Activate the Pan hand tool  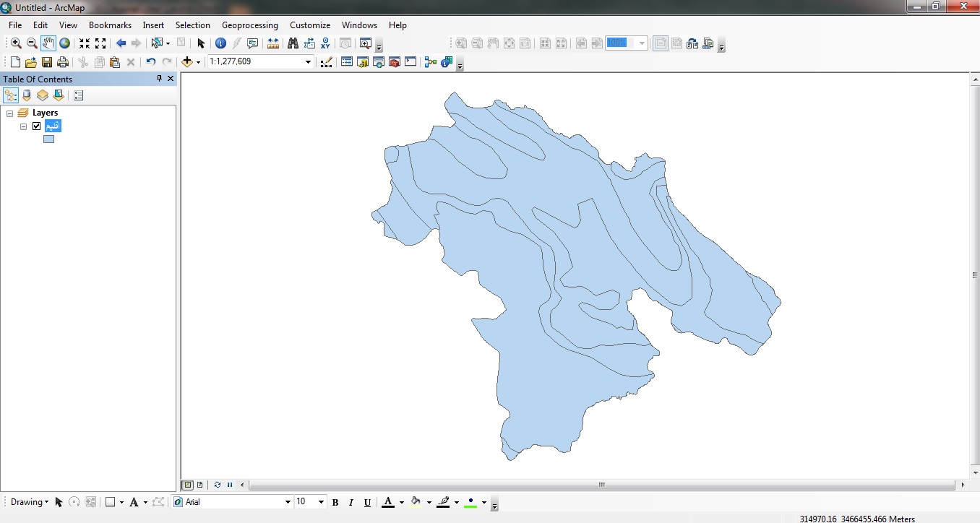(48, 43)
